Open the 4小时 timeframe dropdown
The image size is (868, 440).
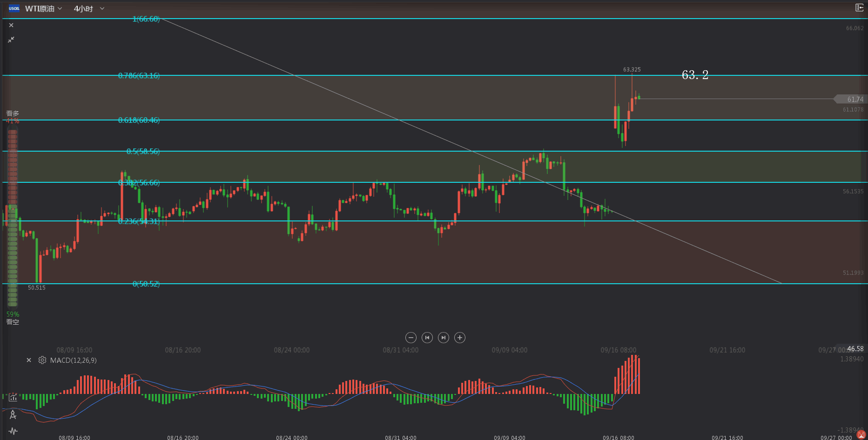(89, 8)
